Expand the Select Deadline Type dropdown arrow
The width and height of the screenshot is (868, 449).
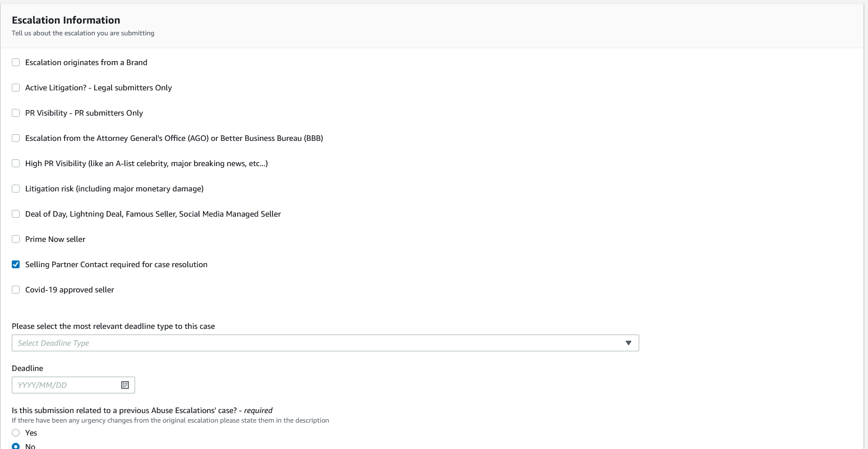pos(628,343)
